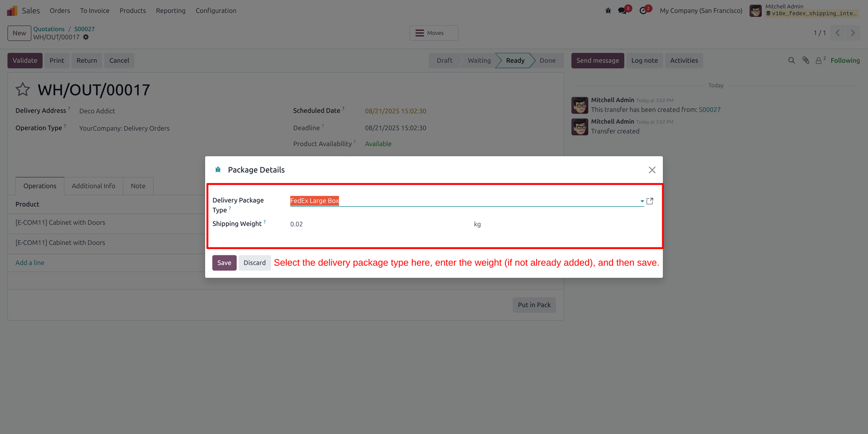
Task: Switch to the Additional Info tab
Action: coord(94,186)
